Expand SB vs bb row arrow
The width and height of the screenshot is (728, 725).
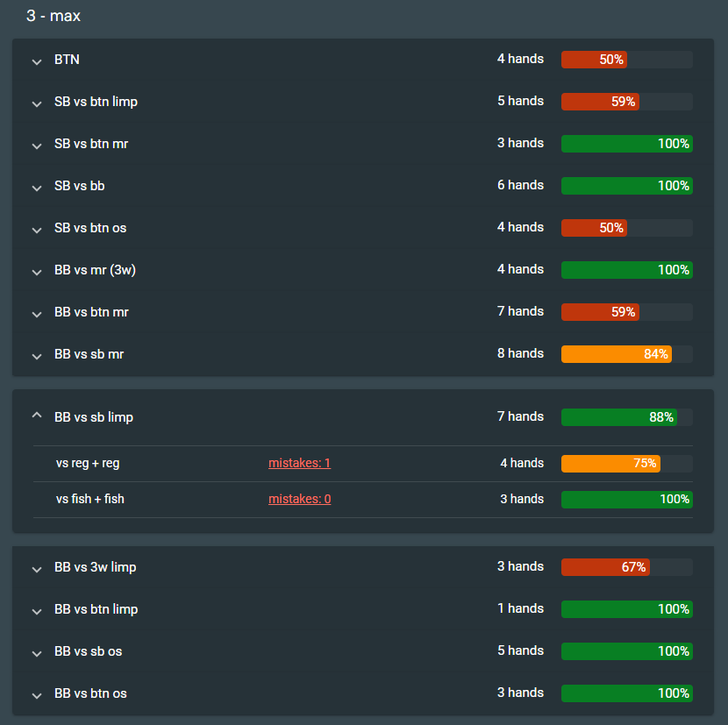37,188
